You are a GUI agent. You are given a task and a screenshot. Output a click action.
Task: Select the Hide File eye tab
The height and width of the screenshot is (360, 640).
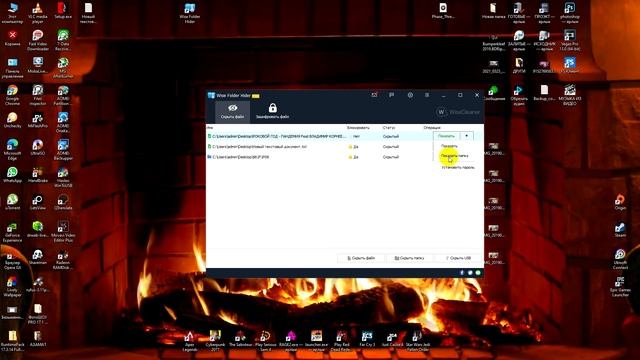[x=232, y=111]
